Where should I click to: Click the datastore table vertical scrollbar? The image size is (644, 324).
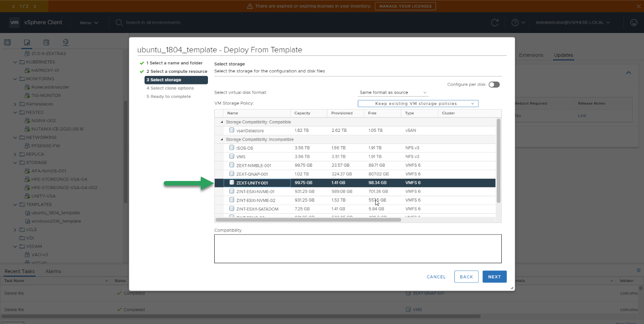tap(499, 160)
